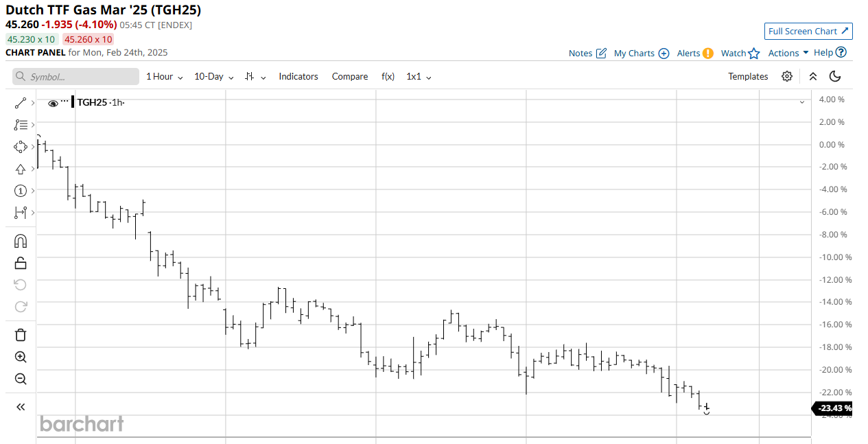Click the 0.00 % axis label
This screenshot has height=444, width=868.
pos(831,144)
